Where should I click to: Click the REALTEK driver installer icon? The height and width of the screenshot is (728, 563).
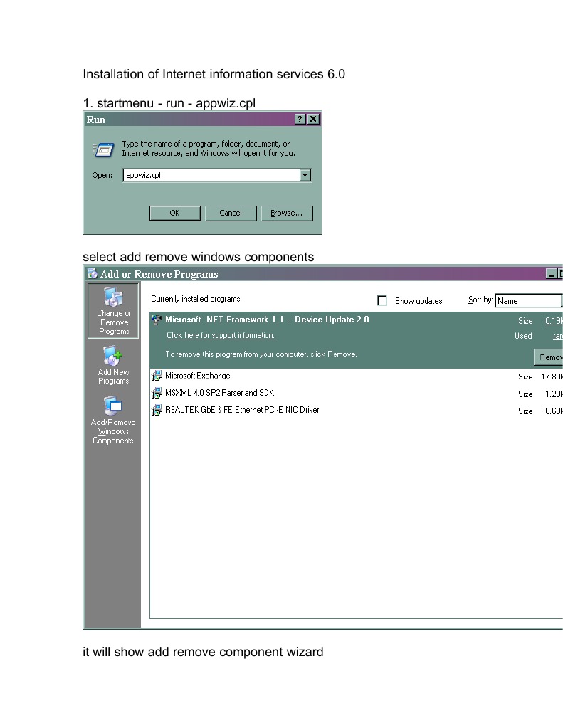click(157, 410)
